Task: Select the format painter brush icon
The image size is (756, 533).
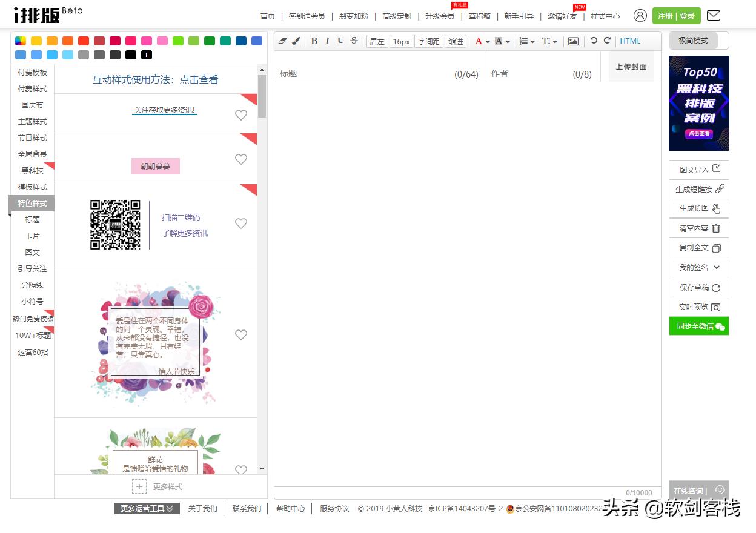Action: pyautogui.click(x=296, y=41)
